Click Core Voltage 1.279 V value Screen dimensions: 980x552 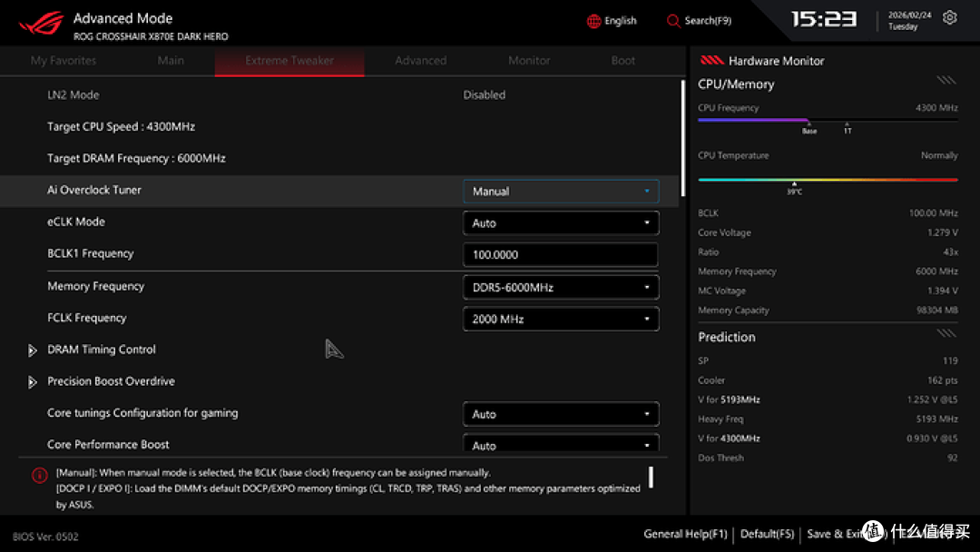943,232
